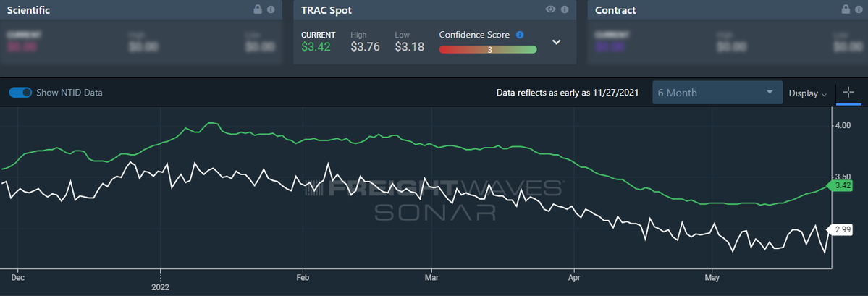The width and height of the screenshot is (868, 296).
Task: Click the Confidence Score label
Action: (x=474, y=34)
